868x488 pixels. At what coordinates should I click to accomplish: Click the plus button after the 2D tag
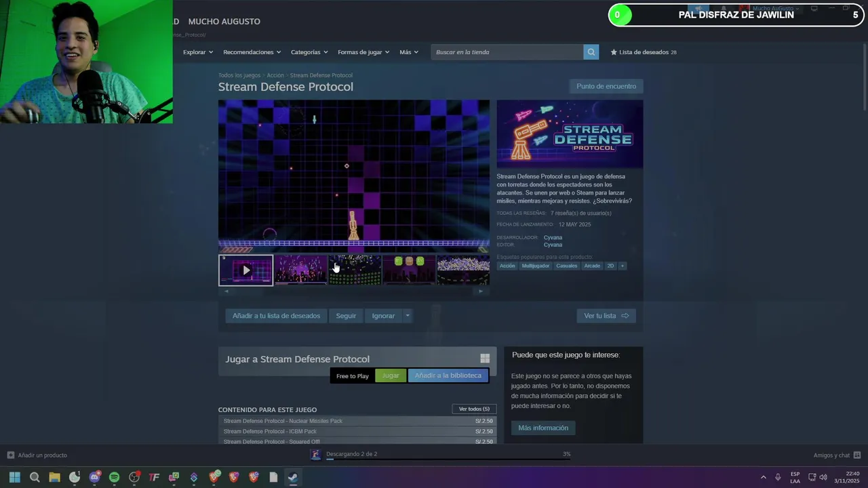click(x=622, y=266)
